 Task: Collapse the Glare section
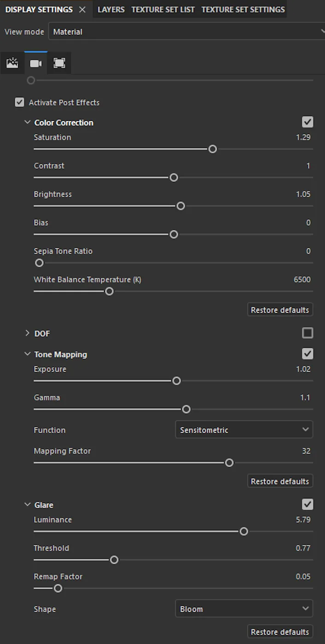(27, 505)
